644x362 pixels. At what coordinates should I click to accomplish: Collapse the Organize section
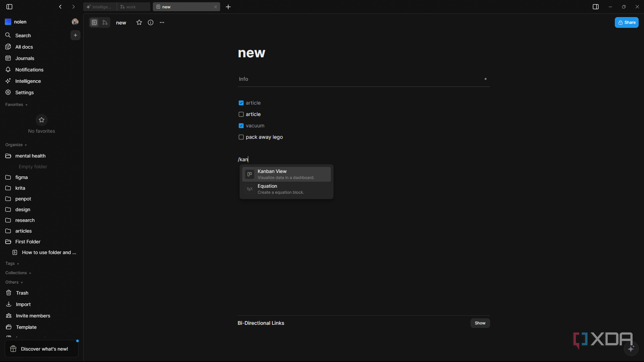tap(16, 145)
